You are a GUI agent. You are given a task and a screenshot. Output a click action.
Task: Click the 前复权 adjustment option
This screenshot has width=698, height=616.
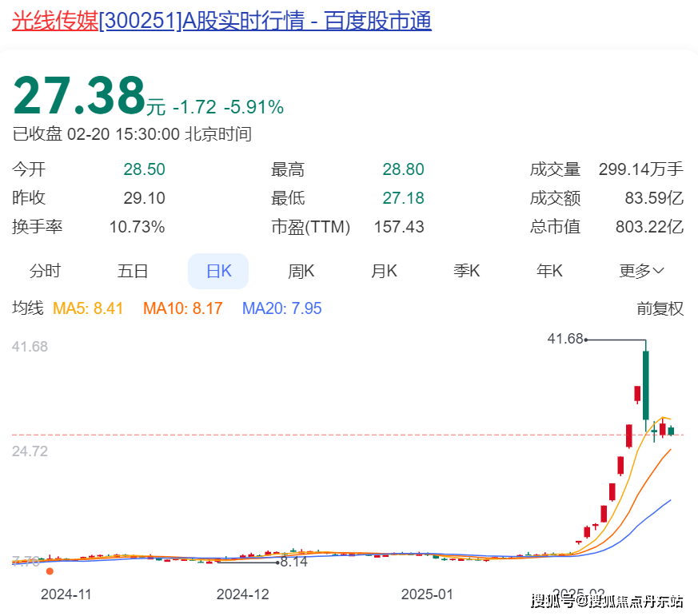660,308
